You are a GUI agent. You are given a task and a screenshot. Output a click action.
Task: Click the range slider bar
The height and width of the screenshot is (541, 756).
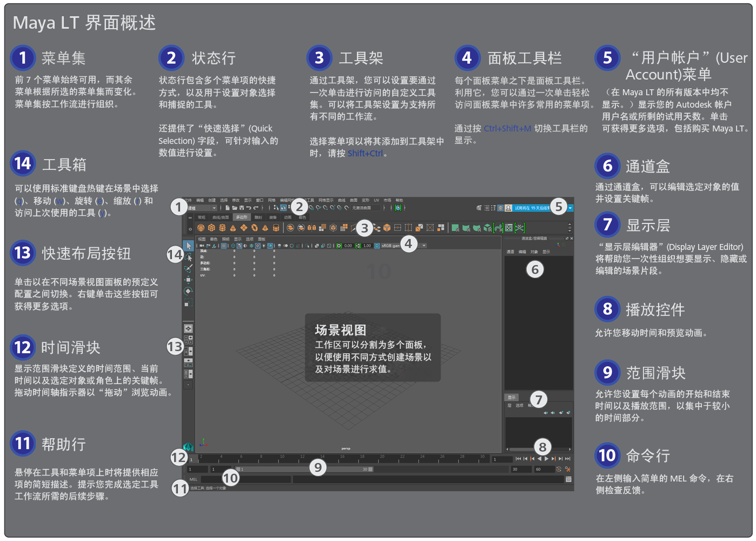(304, 469)
